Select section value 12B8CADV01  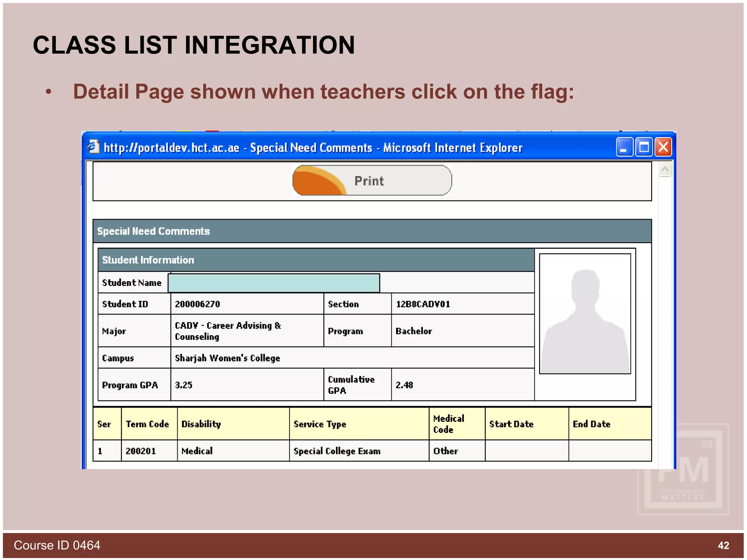(423, 304)
